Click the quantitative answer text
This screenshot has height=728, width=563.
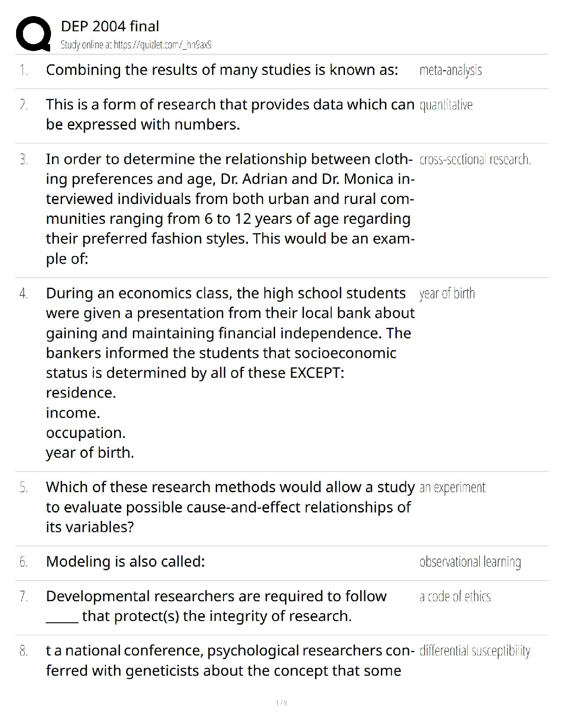[x=446, y=105]
